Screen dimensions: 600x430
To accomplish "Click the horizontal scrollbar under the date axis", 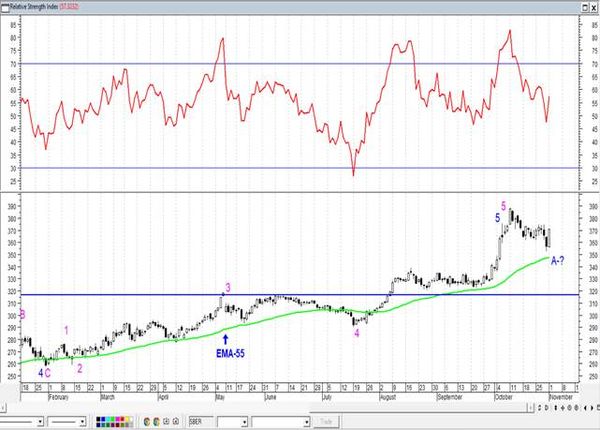I will pyautogui.click(x=268, y=409).
